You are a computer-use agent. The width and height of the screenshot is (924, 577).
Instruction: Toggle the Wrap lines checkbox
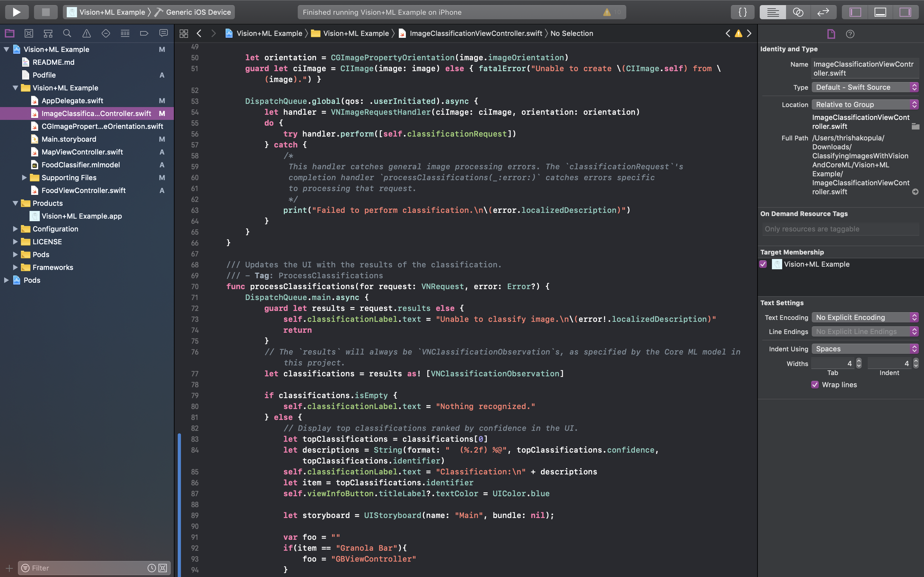click(815, 385)
